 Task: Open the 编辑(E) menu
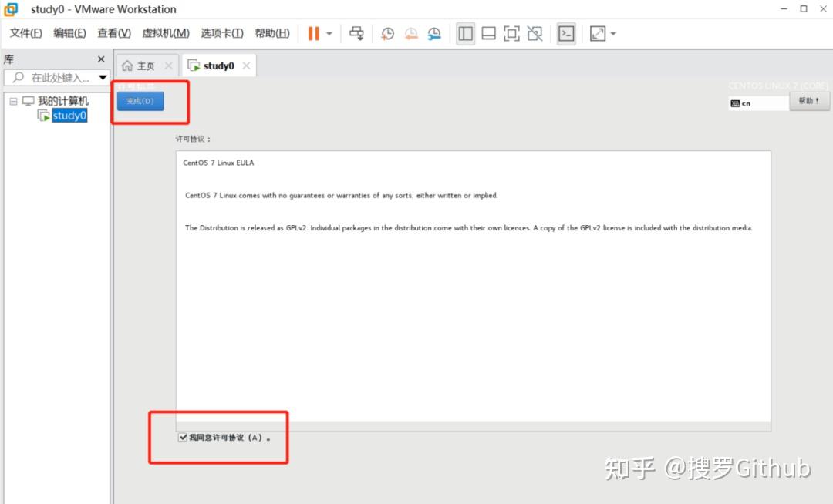[69, 33]
